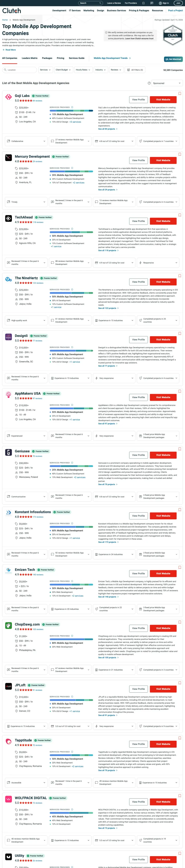Open the Packages tab
This screenshot has height=868, width=185.
(47, 58)
